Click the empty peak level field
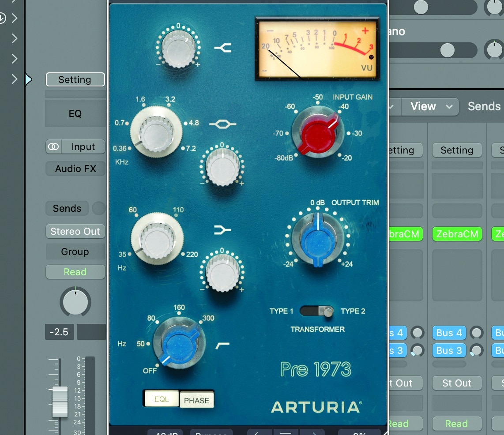 point(91,332)
